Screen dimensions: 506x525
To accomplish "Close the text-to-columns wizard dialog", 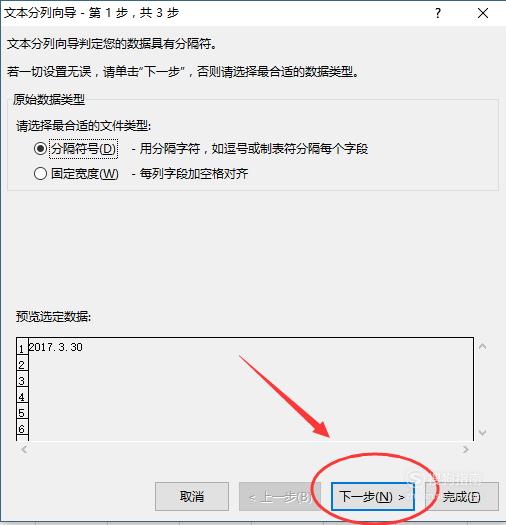I will pos(483,13).
